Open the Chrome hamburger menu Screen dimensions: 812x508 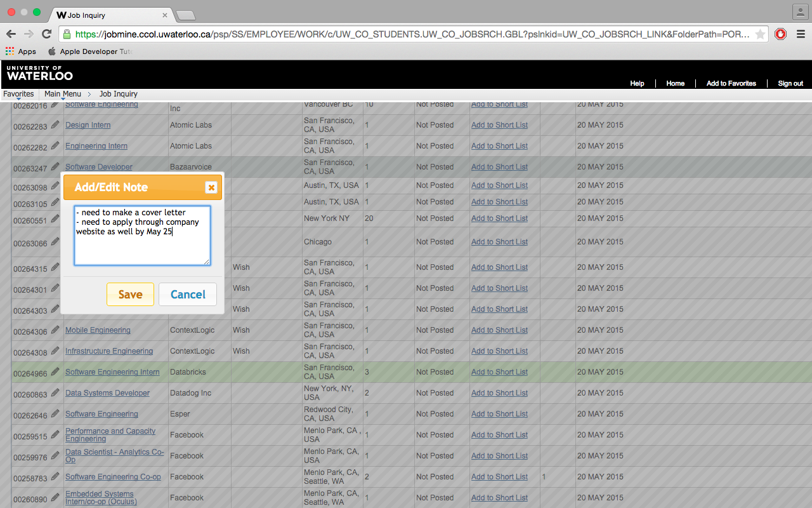[x=801, y=34]
